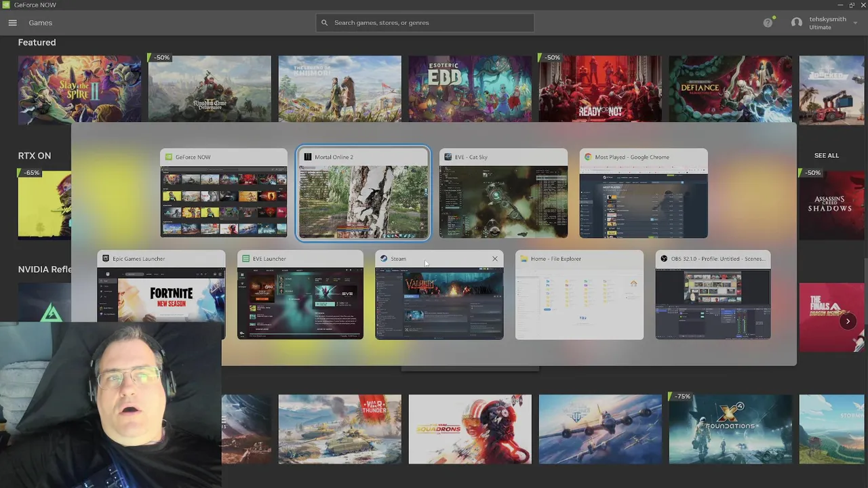The height and width of the screenshot is (488, 868).
Task: Click the Steam logo icon in the switcher
Action: (x=384, y=258)
